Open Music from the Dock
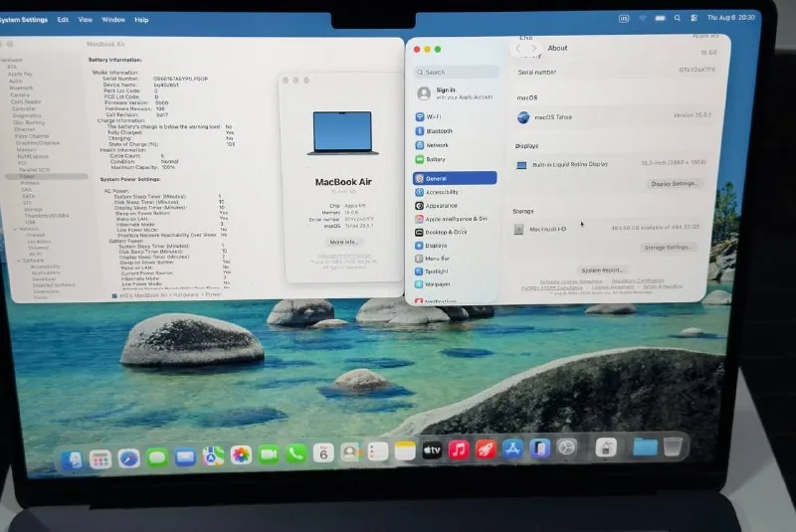The image size is (796, 532). (x=459, y=449)
